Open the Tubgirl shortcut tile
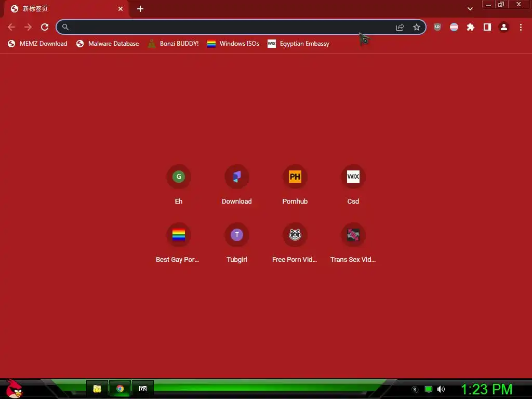The height and width of the screenshot is (399, 532). pos(237,243)
